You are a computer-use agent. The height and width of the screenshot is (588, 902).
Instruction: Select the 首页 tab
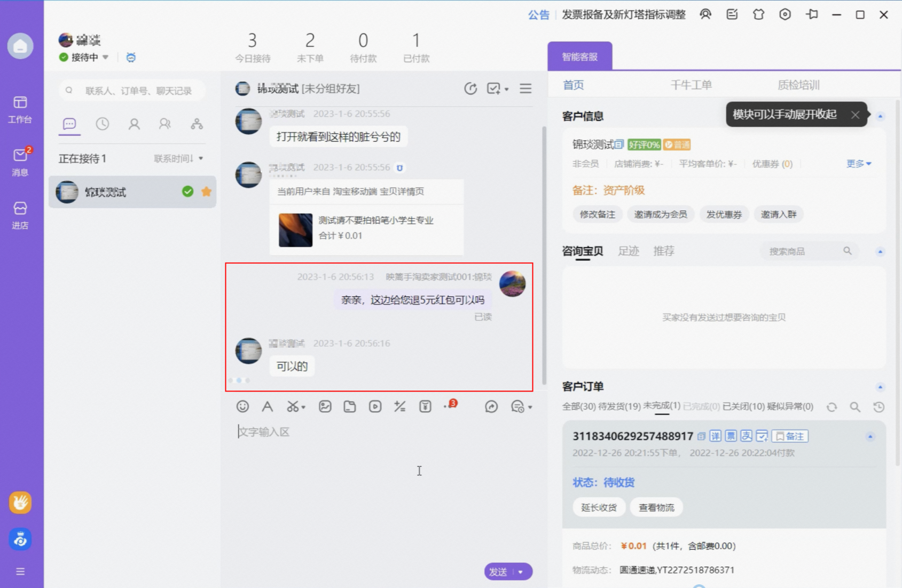(574, 85)
